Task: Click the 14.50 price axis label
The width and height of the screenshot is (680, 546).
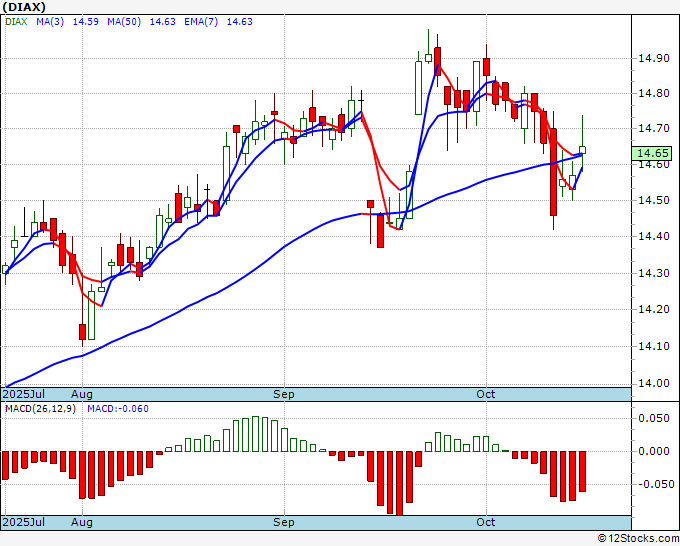Action: click(x=653, y=200)
